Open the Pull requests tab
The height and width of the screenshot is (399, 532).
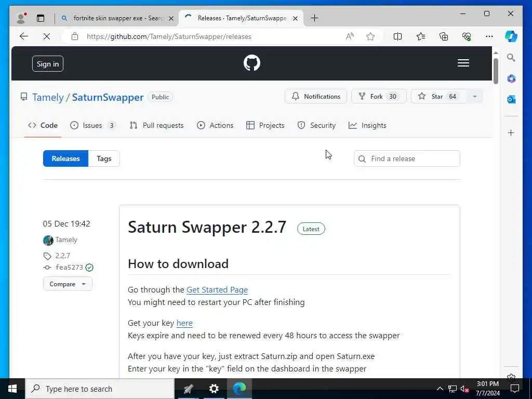pos(156,126)
